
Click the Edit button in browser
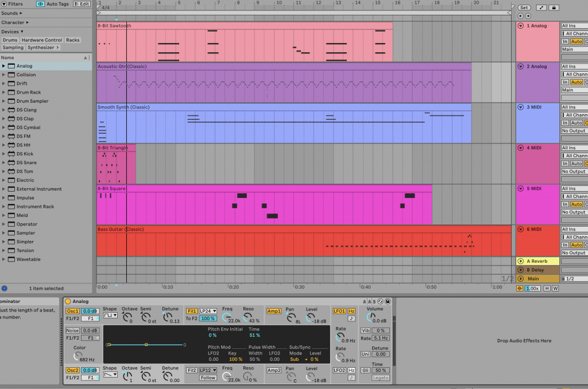pos(82,4)
